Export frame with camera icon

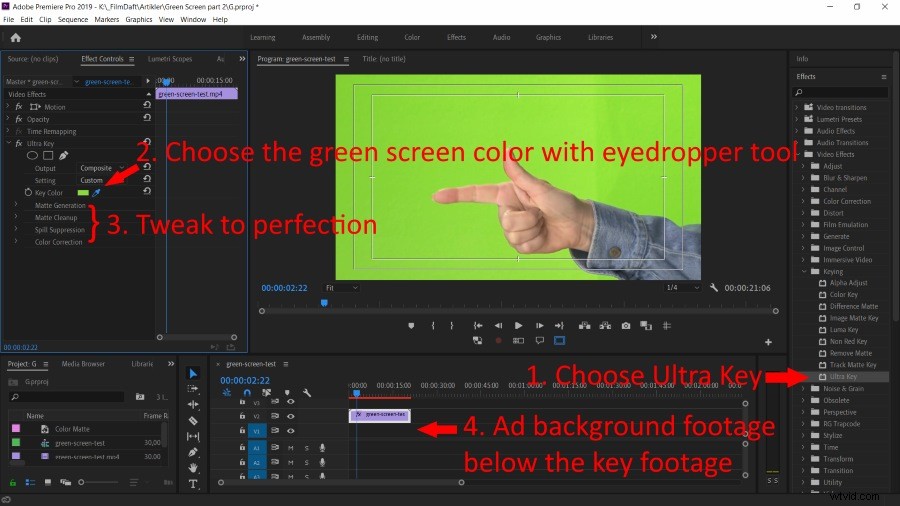coord(626,325)
